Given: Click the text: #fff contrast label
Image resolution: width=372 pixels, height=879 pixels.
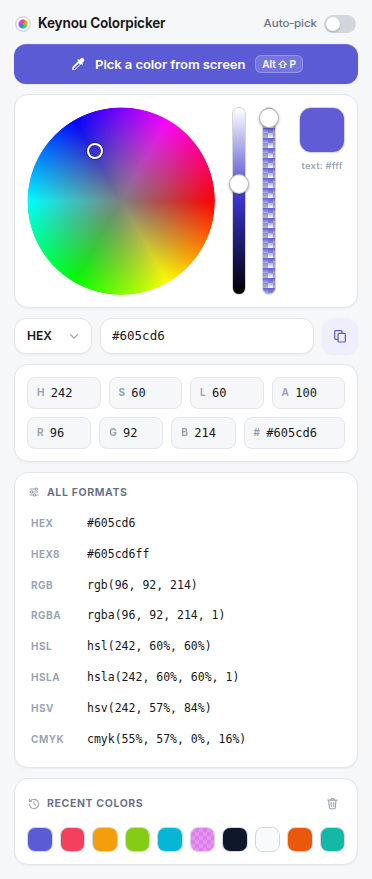Looking at the screenshot, I should click(x=322, y=166).
